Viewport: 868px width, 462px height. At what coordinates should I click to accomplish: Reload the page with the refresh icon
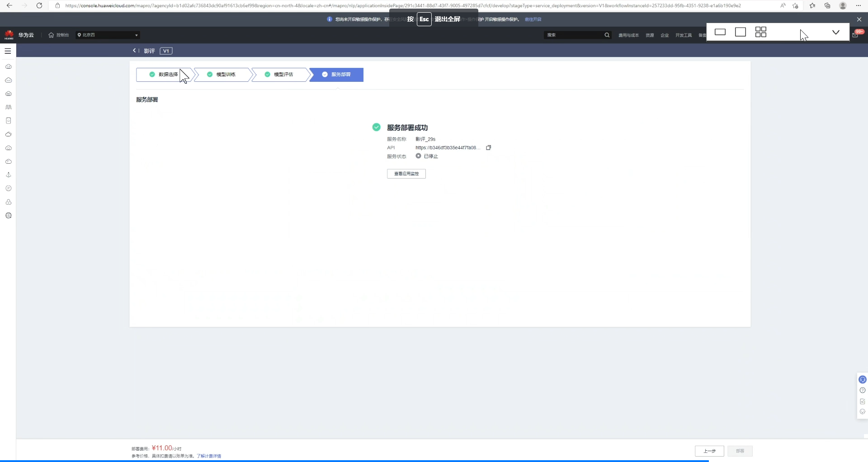tap(39, 5)
